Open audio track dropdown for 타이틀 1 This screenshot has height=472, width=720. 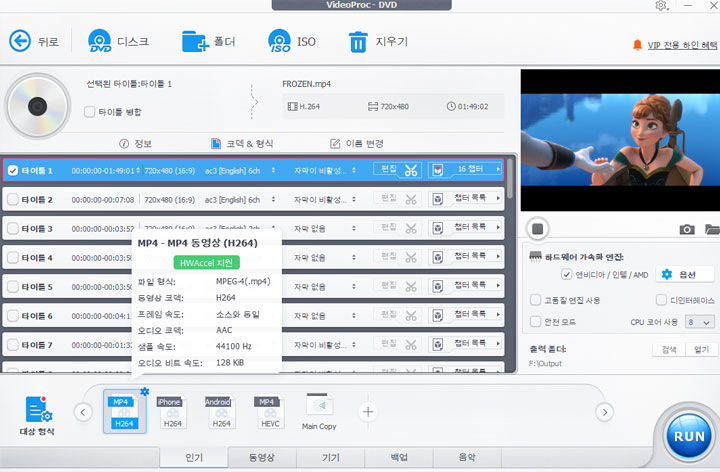(273, 170)
